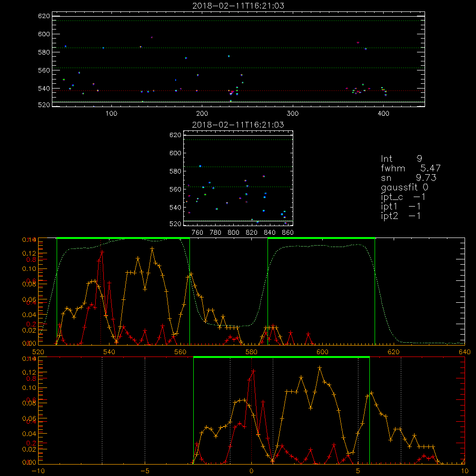Click the 'Int 9' readout
This screenshot has height=476, width=476.
[401, 159]
